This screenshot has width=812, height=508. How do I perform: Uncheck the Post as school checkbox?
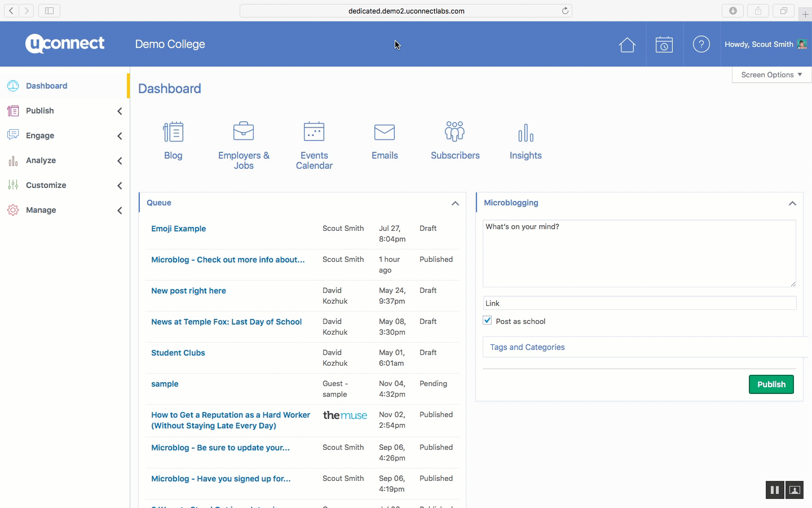[x=488, y=321]
